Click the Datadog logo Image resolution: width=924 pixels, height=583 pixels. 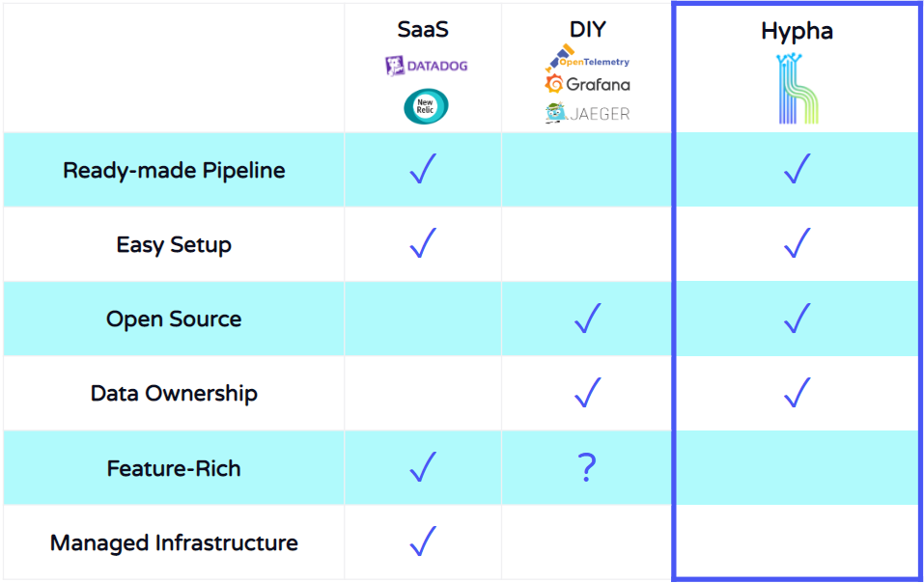tap(426, 66)
